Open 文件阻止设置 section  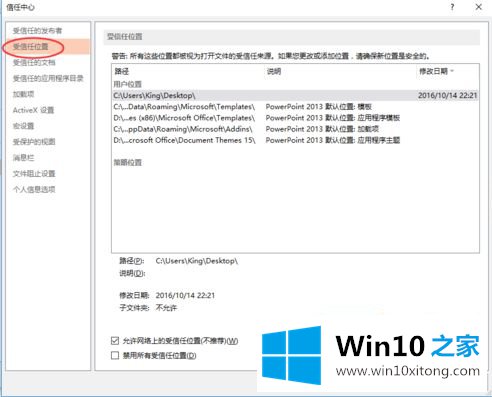tap(34, 174)
